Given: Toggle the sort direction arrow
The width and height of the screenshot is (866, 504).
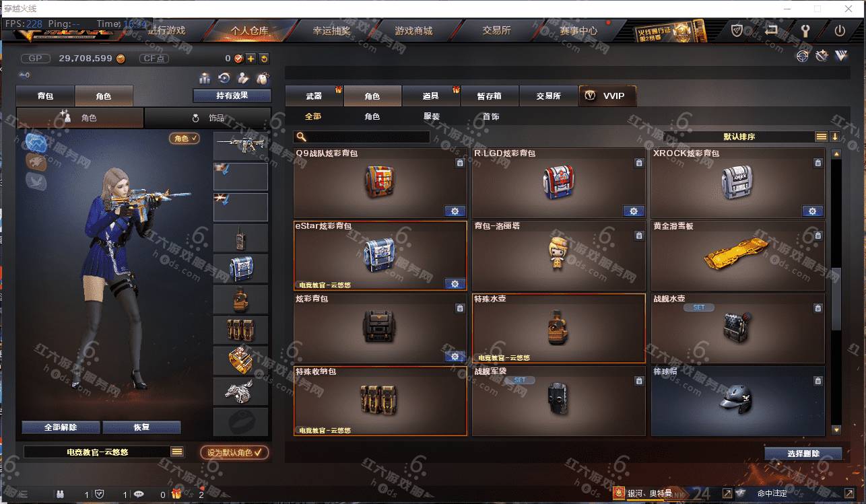Looking at the screenshot, I should tap(835, 137).
